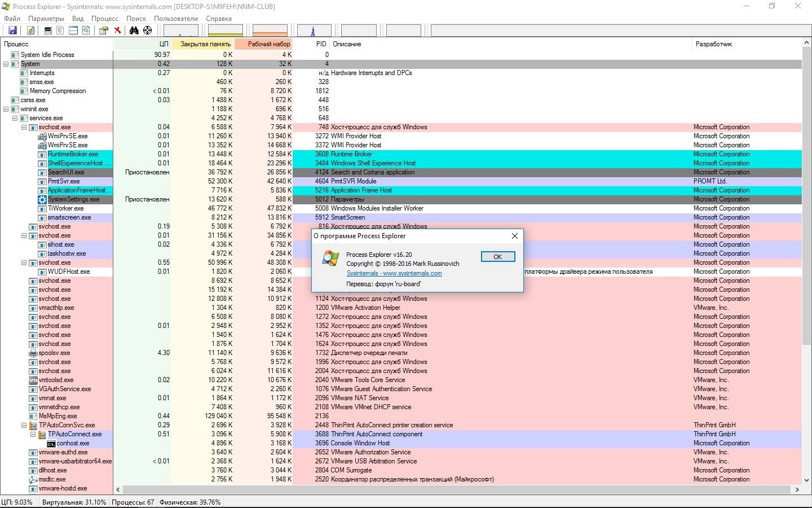Open process Properties toolbar icon
This screenshot has width=812, height=508.
[x=104, y=30]
